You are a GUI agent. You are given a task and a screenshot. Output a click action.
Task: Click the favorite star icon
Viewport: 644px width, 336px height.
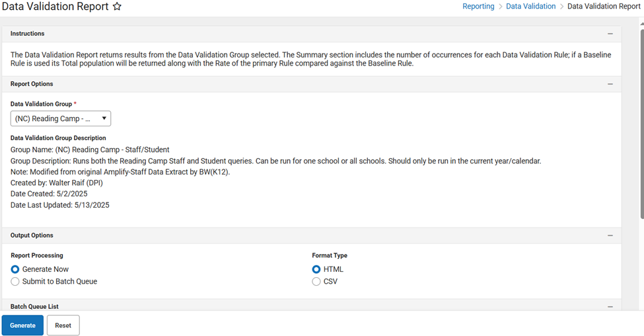[117, 7]
